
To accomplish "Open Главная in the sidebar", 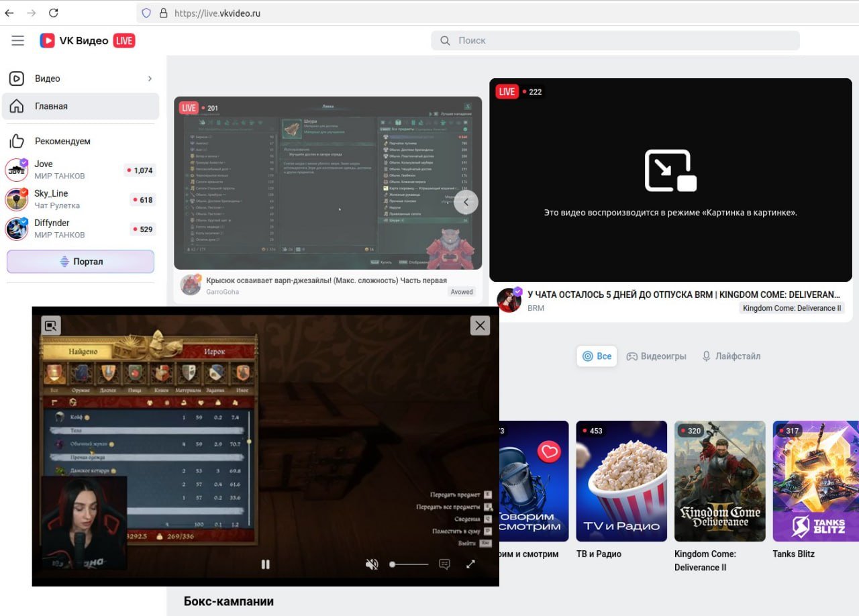I will tap(81, 106).
